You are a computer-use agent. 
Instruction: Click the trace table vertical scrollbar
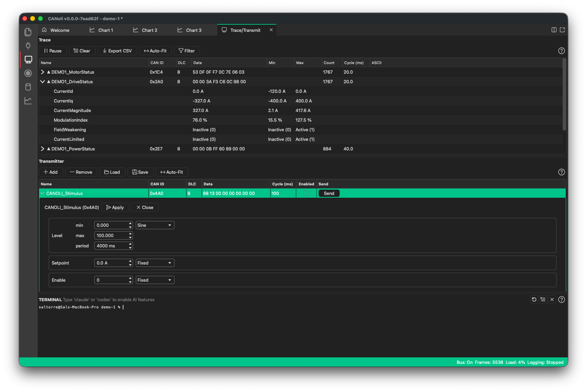pyautogui.click(x=564, y=95)
